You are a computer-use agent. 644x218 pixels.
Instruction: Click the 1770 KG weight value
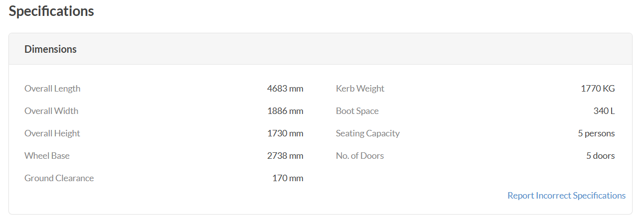pyautogui.click(x=598, y=89)
